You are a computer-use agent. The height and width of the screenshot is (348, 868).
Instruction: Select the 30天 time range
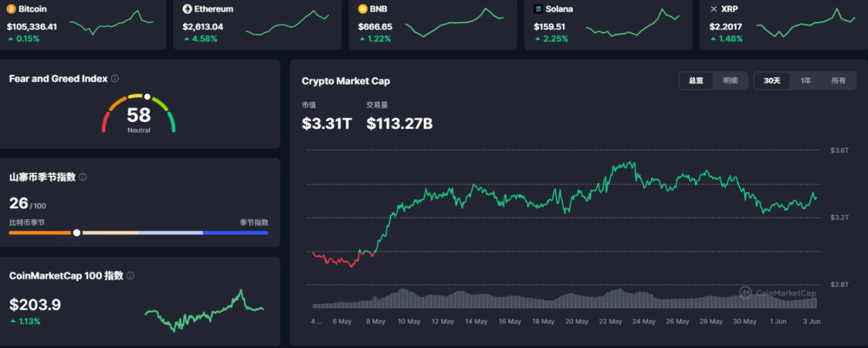click(771, 80)
